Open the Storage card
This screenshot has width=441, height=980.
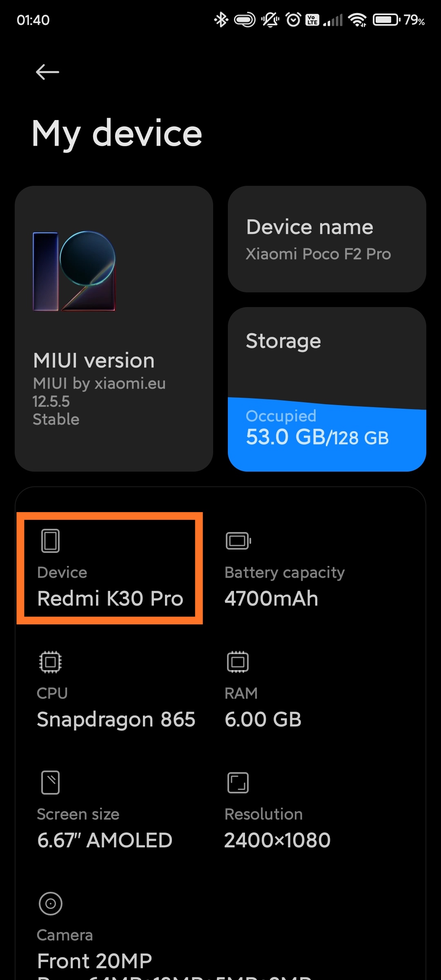tap(327, 389)
